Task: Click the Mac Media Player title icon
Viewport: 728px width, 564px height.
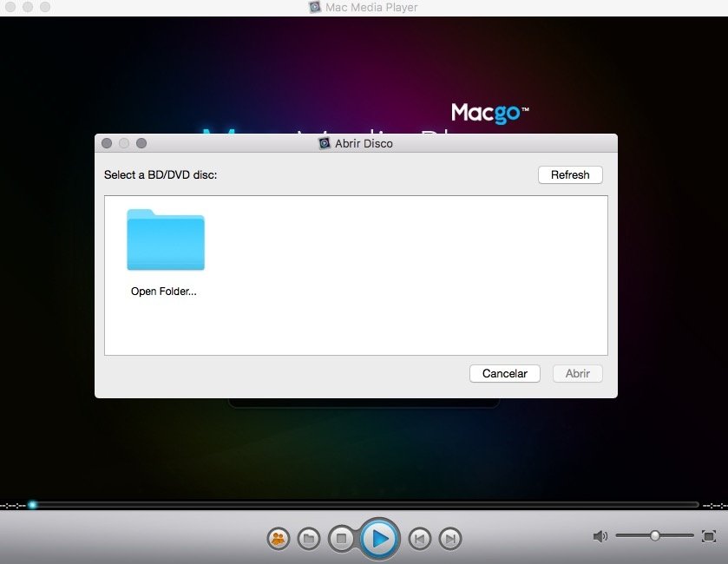Action: (315, 7)
